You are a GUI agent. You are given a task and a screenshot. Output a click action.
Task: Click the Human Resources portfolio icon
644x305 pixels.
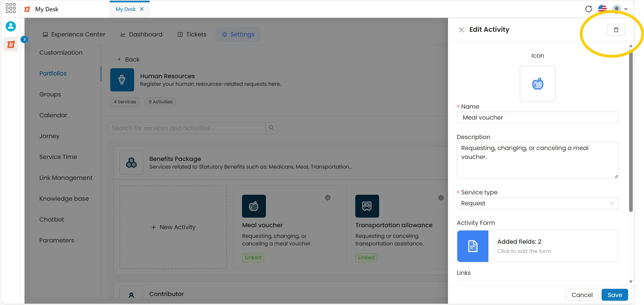(122, 80)
